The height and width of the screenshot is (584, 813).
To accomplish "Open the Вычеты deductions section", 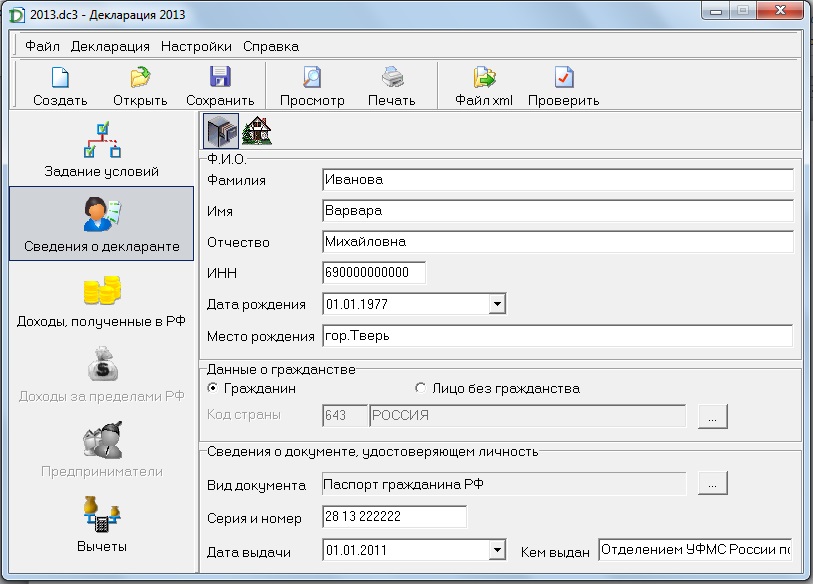I will click(102, 524).
